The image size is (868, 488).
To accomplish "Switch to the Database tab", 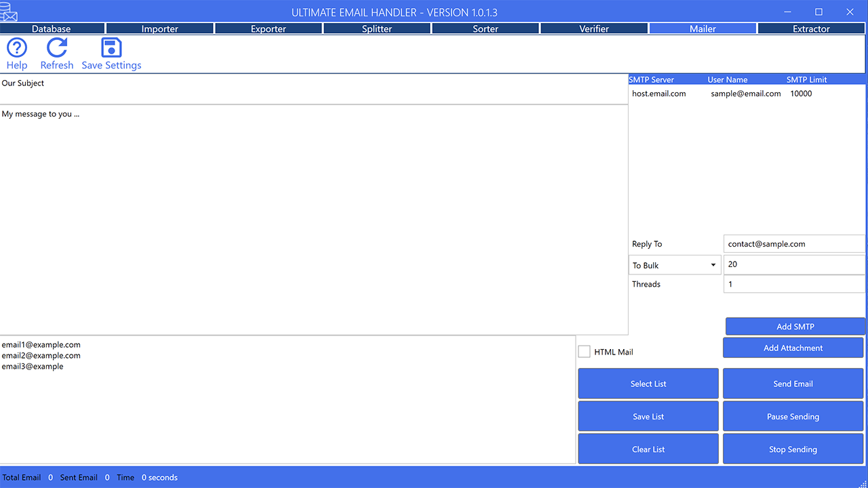I will coord(52,28).
